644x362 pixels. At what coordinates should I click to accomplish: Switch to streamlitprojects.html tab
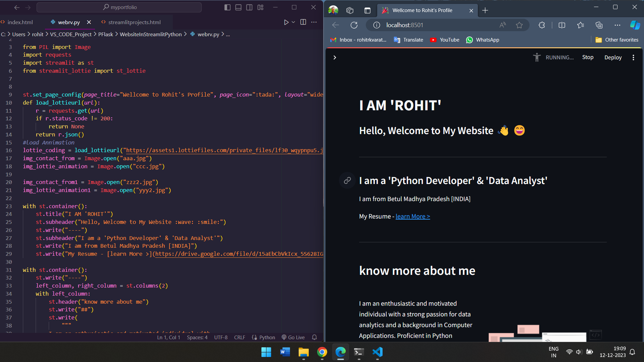click(134, 22)
